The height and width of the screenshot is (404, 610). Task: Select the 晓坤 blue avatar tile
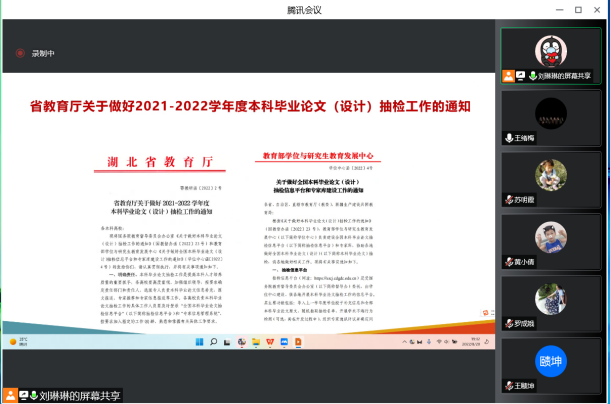pos(551,363)
